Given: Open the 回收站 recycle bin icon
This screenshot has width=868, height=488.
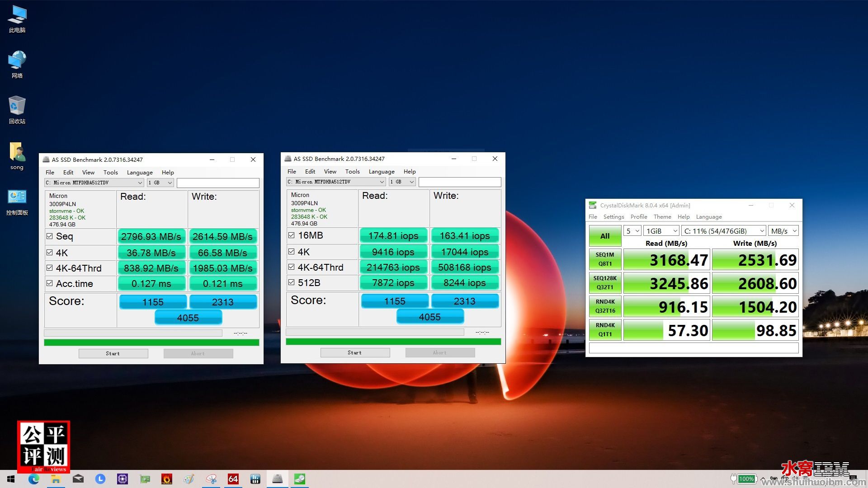Looking at the screenshot, I should (17, 110).
